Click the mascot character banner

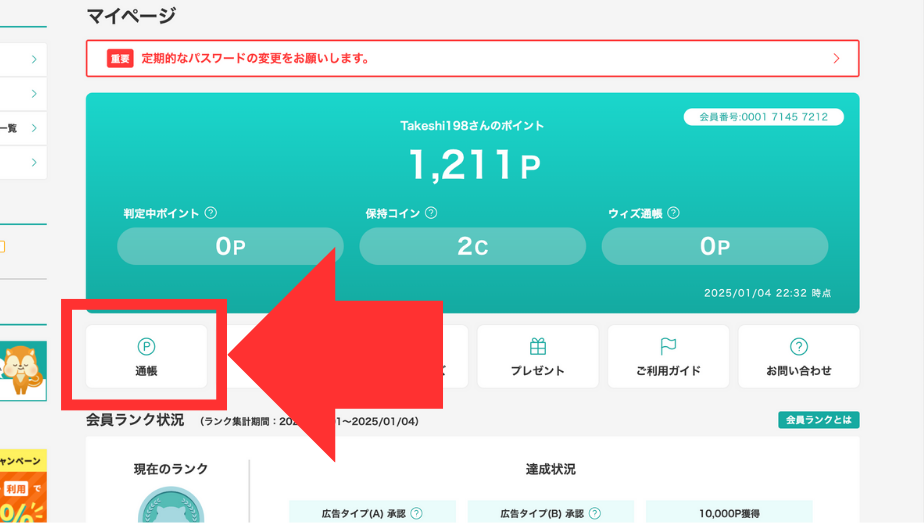[x=22, y=369]
